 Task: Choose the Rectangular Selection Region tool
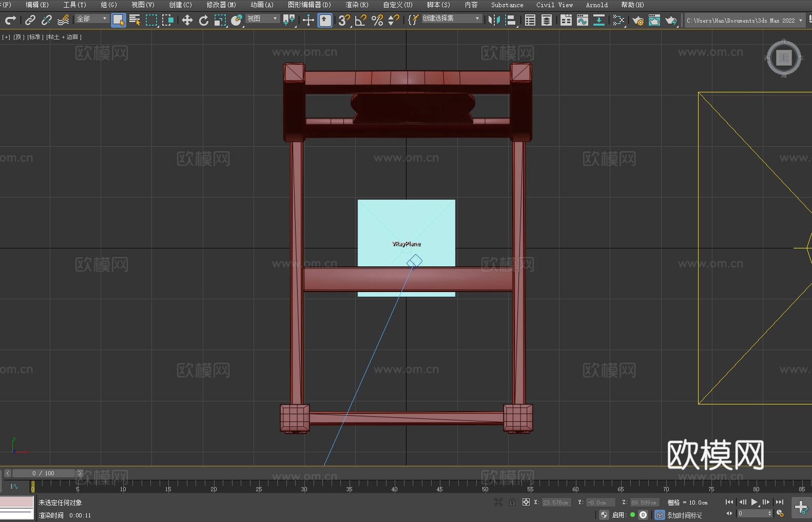pos(151,20)
